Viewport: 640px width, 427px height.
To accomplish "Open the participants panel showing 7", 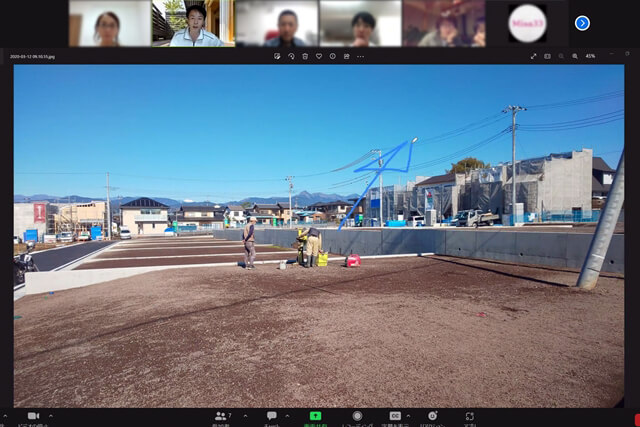I will click(223, 416).
